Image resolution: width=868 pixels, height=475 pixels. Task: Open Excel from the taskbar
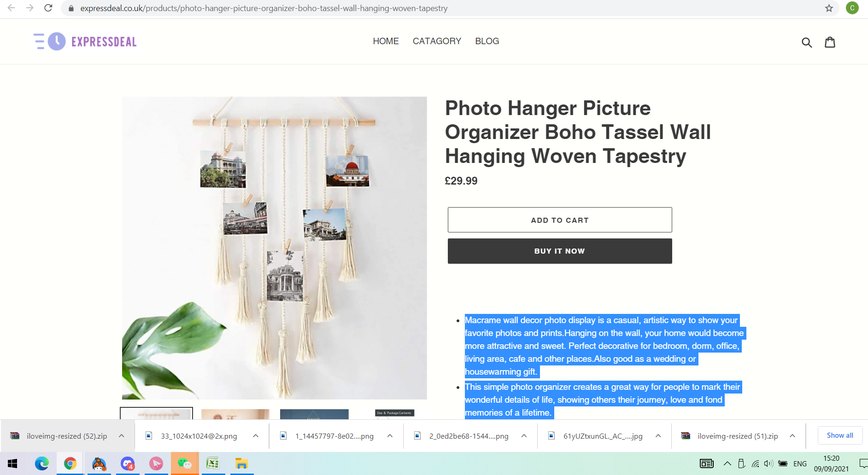coord(212,463)
